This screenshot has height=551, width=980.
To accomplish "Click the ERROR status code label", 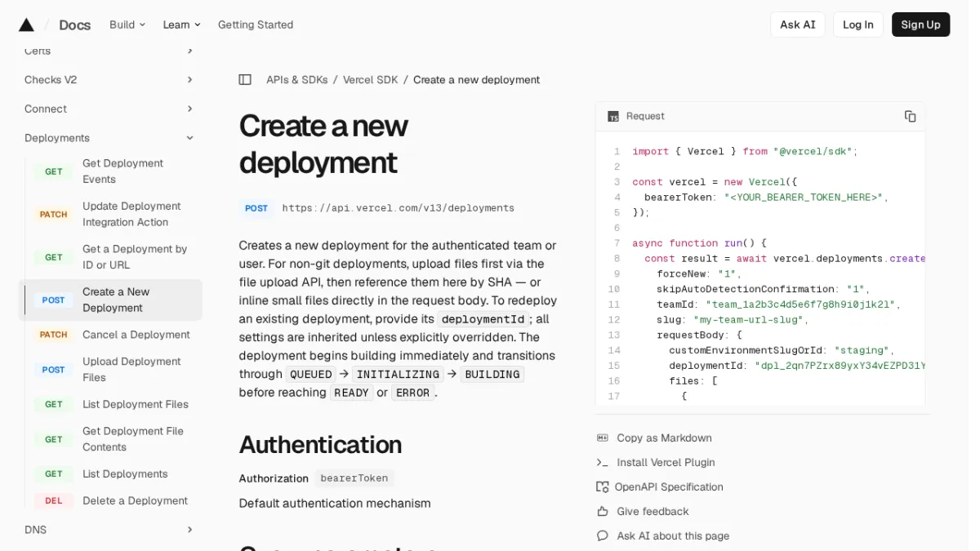I will coord(412,393).
